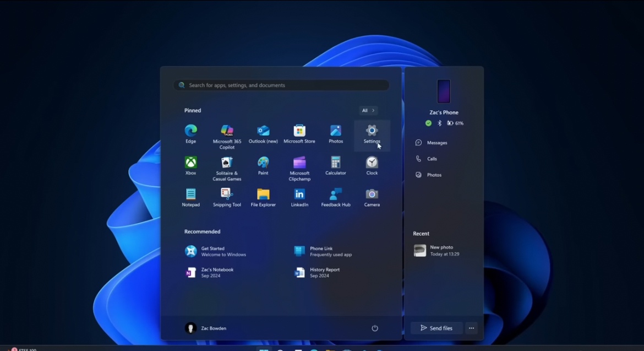Open Notepad
644x351 pixels.
tap(190, 198)
